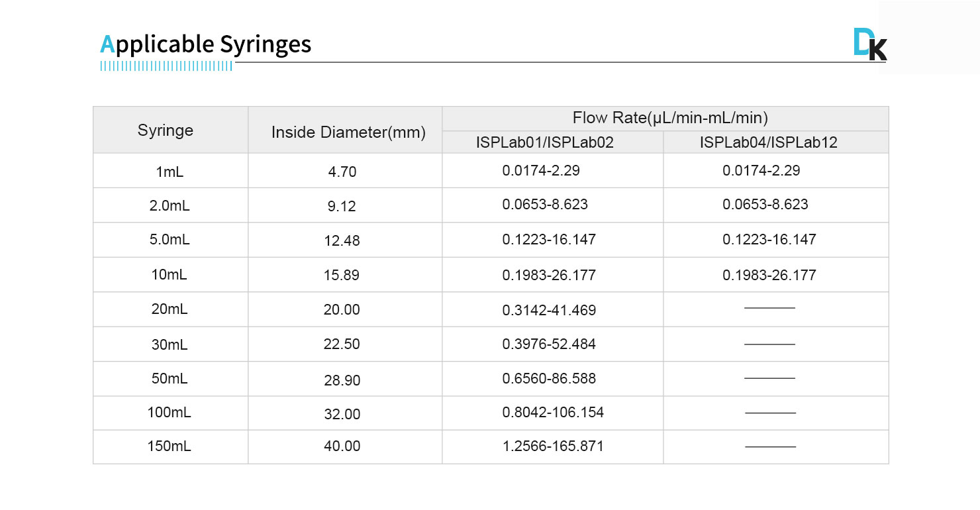
Task: Click the Inside Diameter(mm) column header
Action: pos(348,132)
